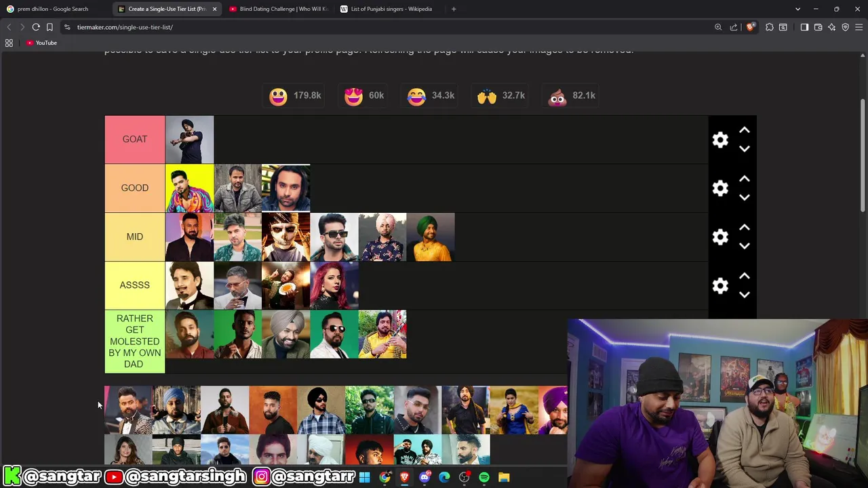Viewport: 868px width, 488px height.
Task: Open settings gear for the ASSSS tier
Action: point(720,285)
